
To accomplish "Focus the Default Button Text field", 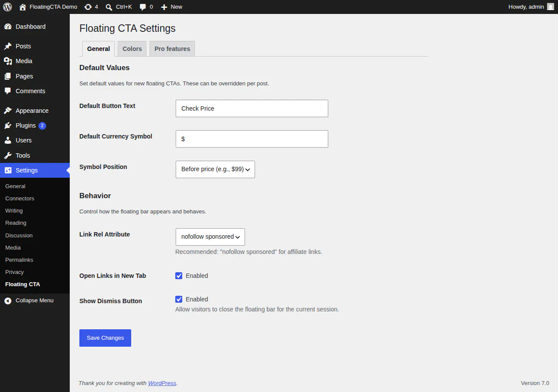I will (252, 108).
